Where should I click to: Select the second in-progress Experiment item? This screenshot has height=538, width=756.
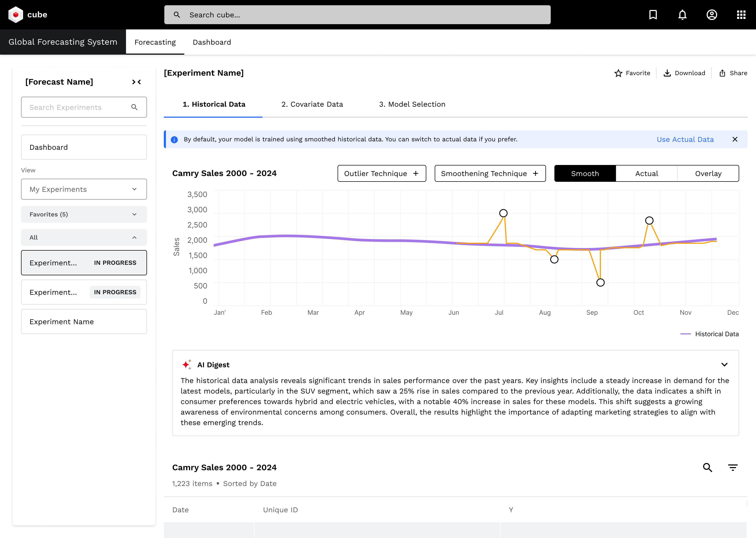84,292
